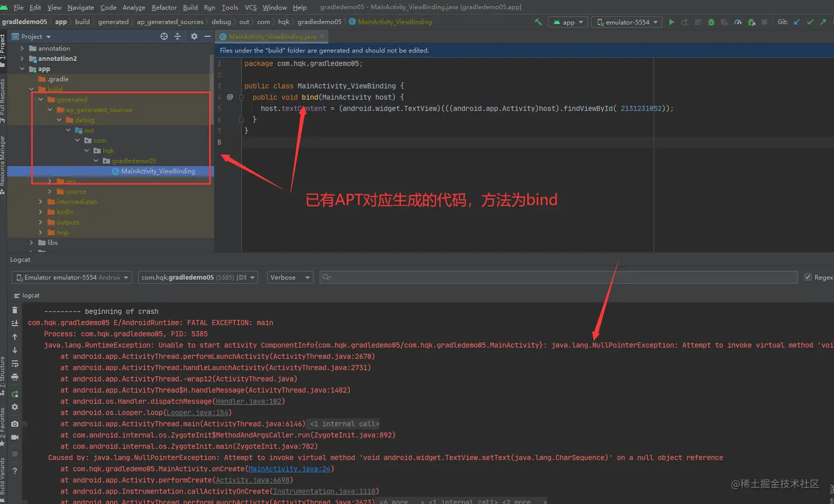Screen dimensions: 834x504
Task: Toggle soft wraps in the logcat toolbar
Action: (15, 363)
